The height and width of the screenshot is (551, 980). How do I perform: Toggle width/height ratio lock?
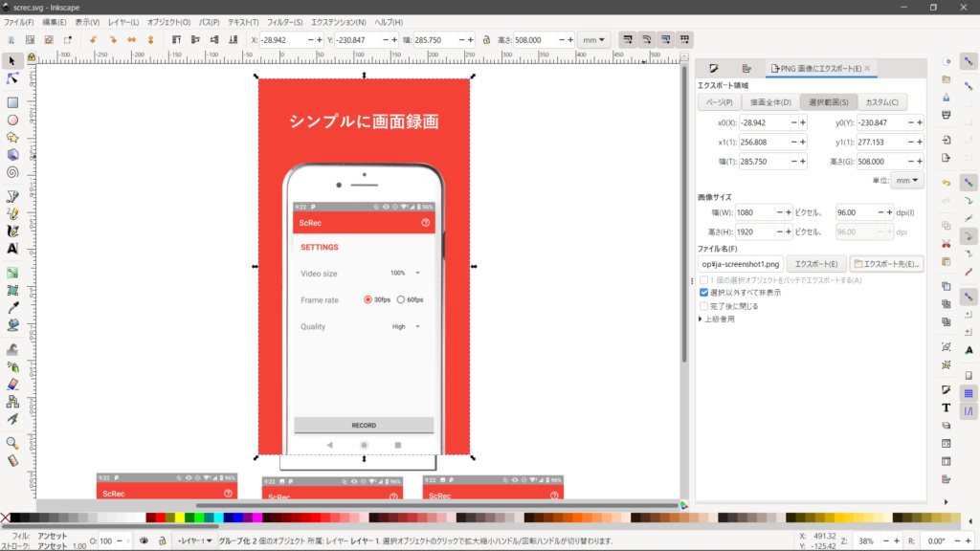click(x=486, y=40)
